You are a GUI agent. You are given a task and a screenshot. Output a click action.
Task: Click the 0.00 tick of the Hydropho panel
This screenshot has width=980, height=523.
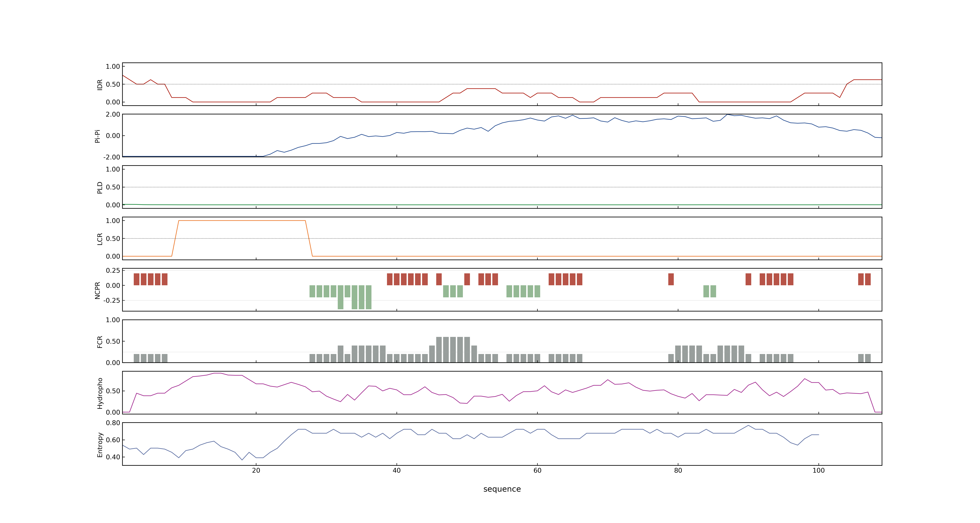point(113,412)
